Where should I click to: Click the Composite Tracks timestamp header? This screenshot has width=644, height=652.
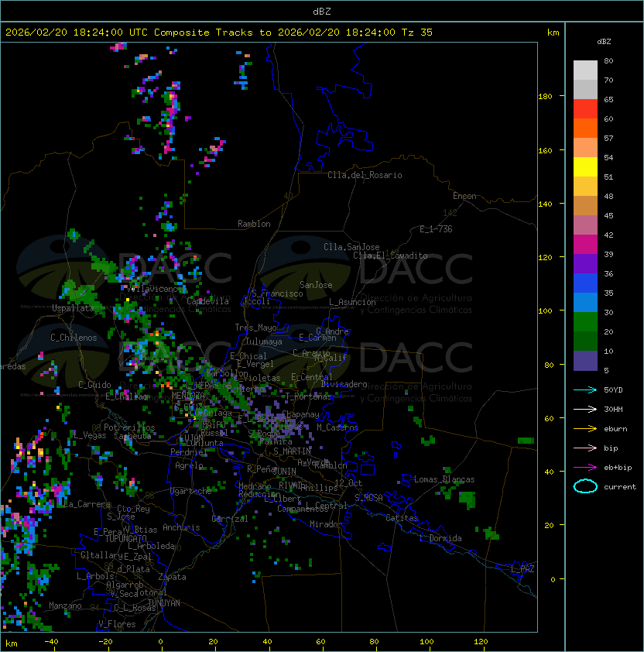pos(219,33)
